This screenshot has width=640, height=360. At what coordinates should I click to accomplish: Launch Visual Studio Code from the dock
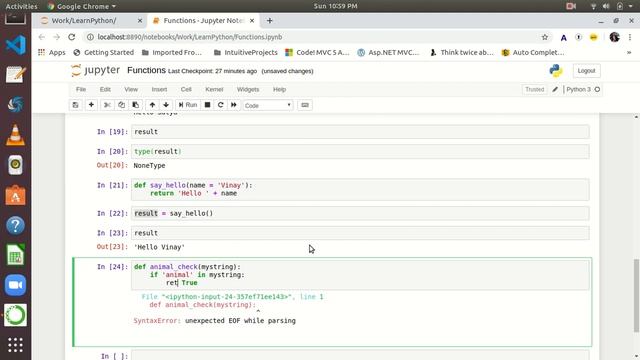16,45
